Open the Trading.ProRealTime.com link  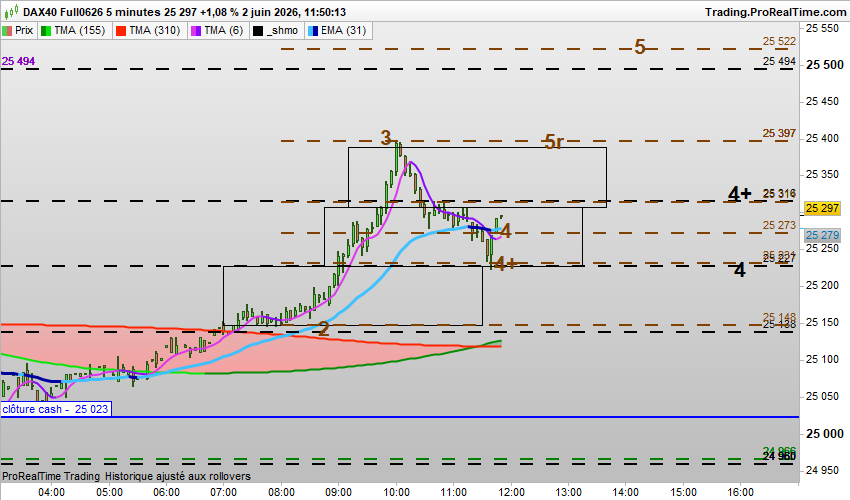[775, 12]
